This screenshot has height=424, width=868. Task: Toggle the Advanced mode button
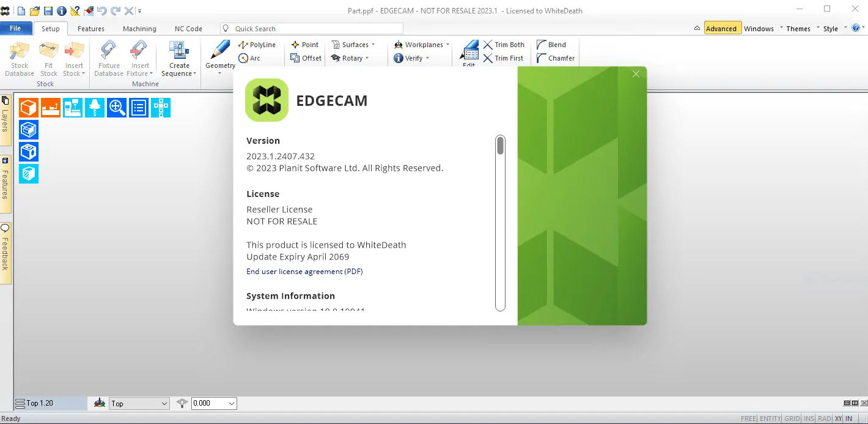click(x=721, y=28)
